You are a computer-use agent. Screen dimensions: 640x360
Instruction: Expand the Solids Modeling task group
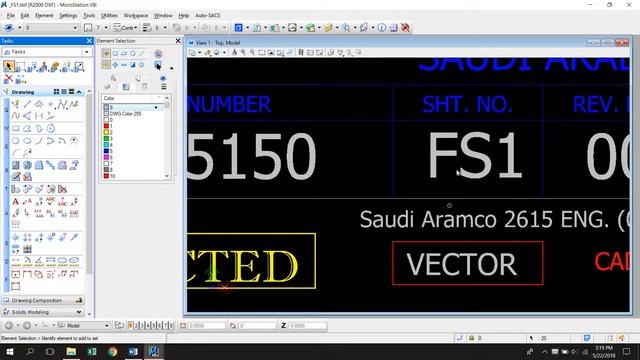(x=79, y=312)
